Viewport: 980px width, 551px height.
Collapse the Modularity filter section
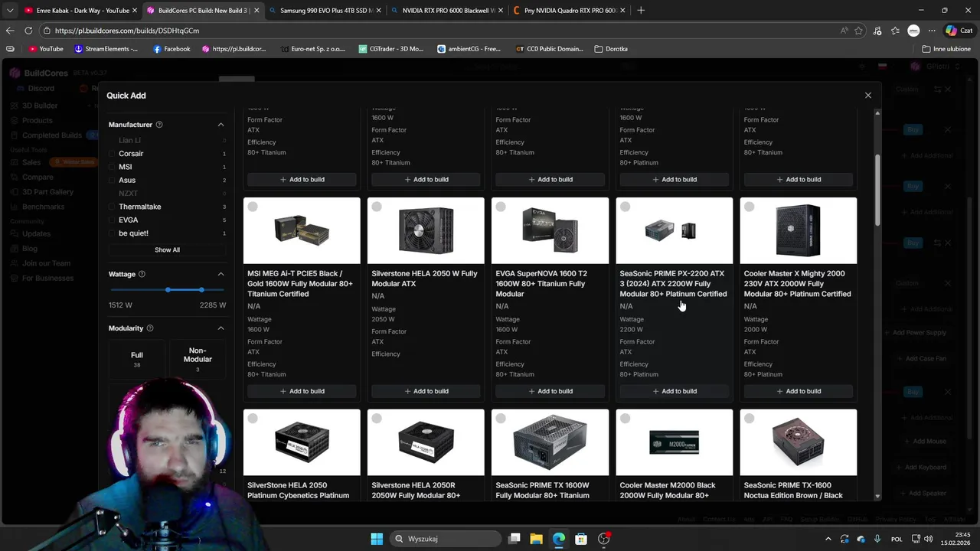(x=220, y=328)
